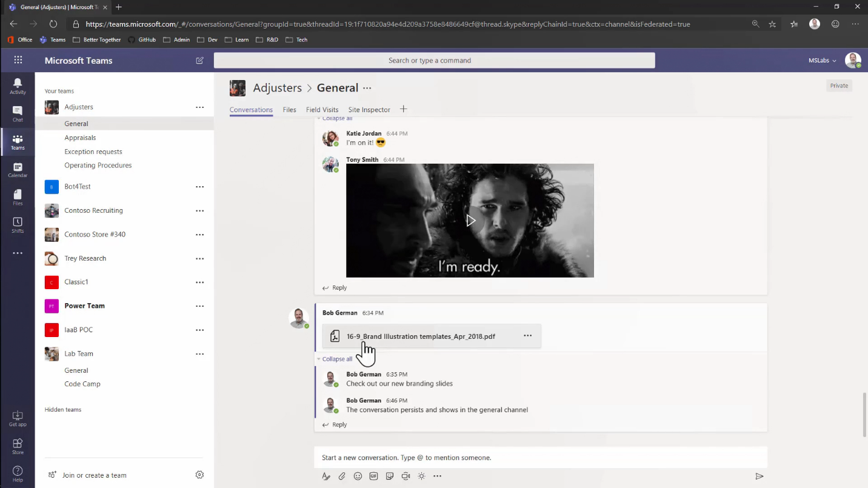Screen dimensions: 868x488
Task: Open the sticker picker
Action: [x=390, y=476]
